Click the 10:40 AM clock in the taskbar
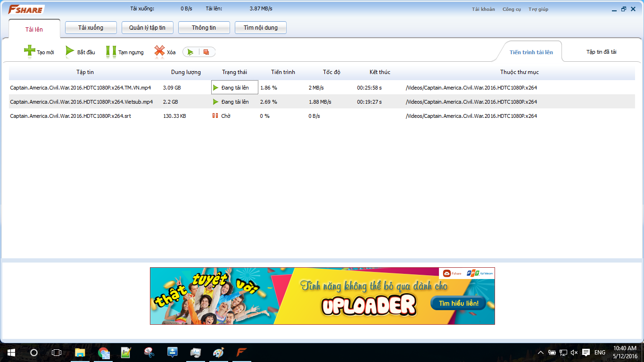This screenshot has height=362, width=644. coord(625,348)
